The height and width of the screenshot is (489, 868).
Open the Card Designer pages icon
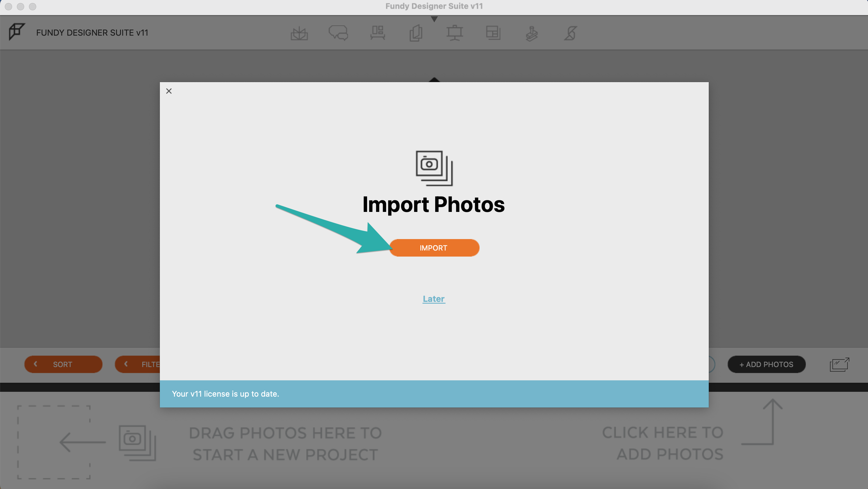coord(416,33)
